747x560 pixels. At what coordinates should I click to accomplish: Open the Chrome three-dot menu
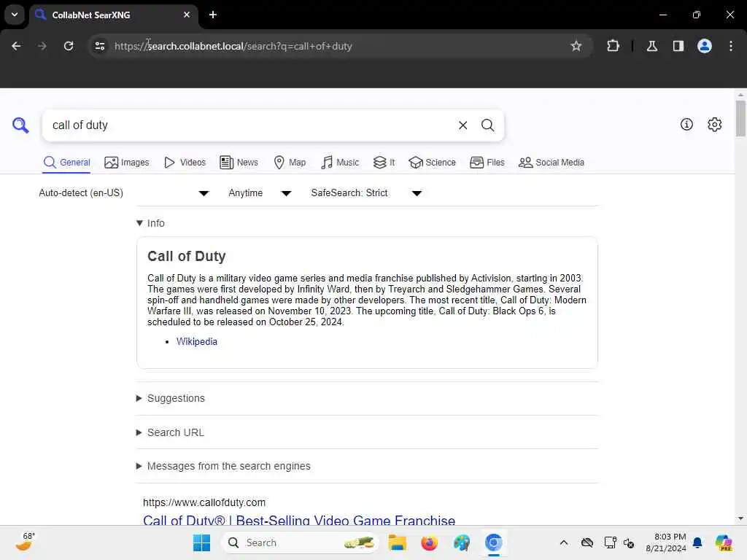[731, 46]
